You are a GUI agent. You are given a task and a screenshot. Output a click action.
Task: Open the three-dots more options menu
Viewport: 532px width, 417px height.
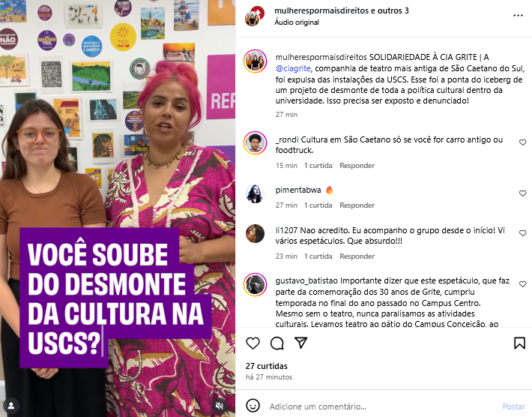pos(518,16)
